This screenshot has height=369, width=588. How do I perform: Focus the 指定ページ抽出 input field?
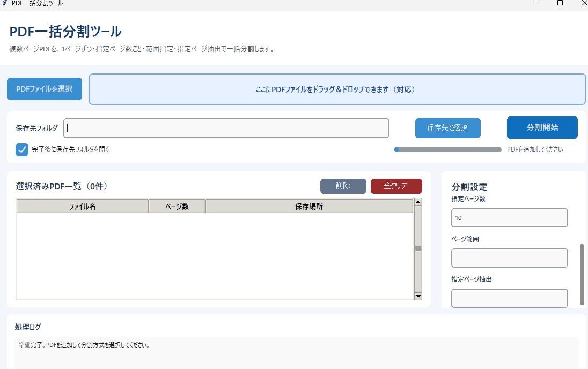point(509,298)
